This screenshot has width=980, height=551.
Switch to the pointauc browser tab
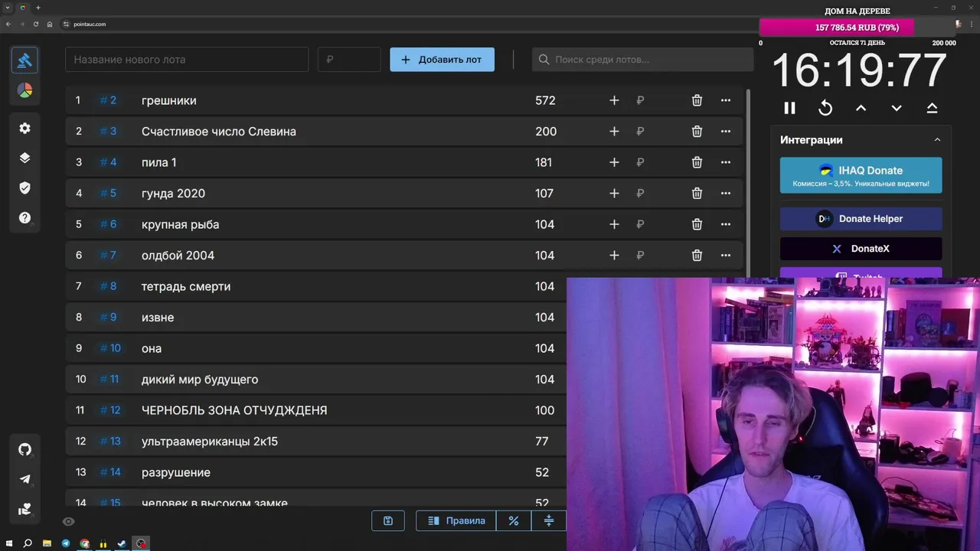click(22, 8)
